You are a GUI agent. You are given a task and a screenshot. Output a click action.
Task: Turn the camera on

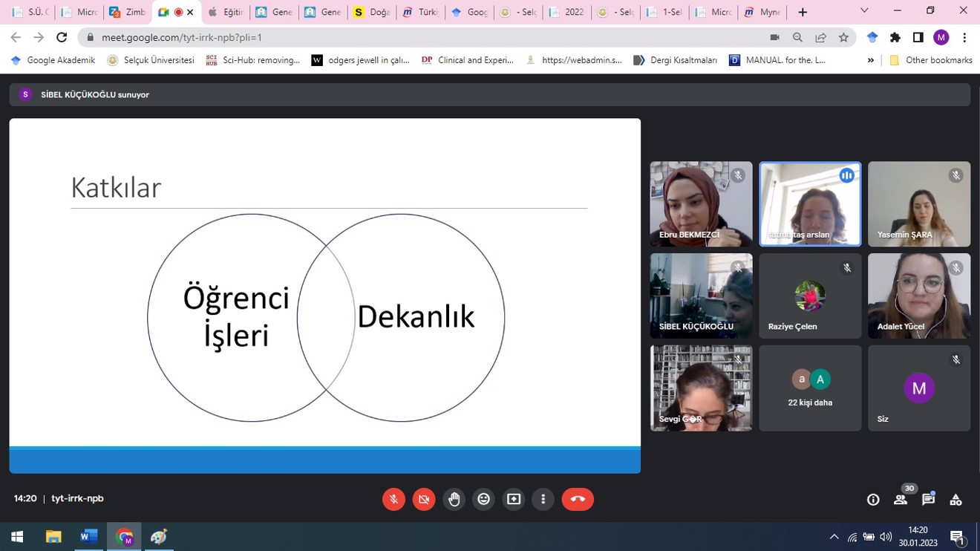coord(424,499)
